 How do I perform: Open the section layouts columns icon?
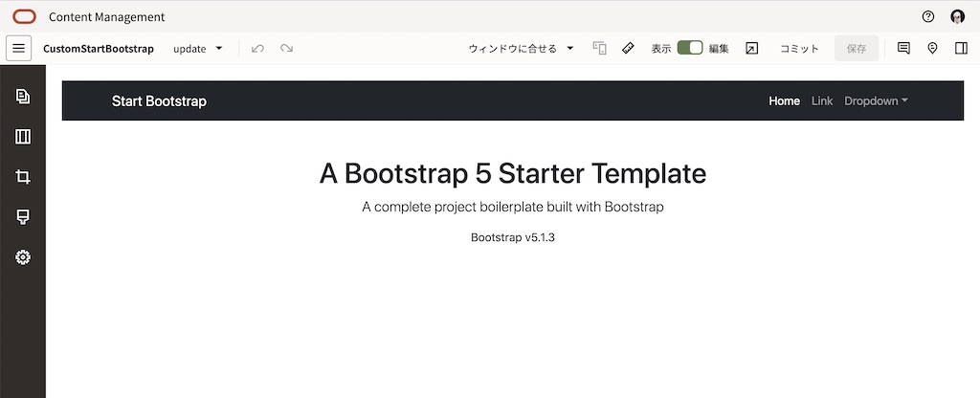23,137
